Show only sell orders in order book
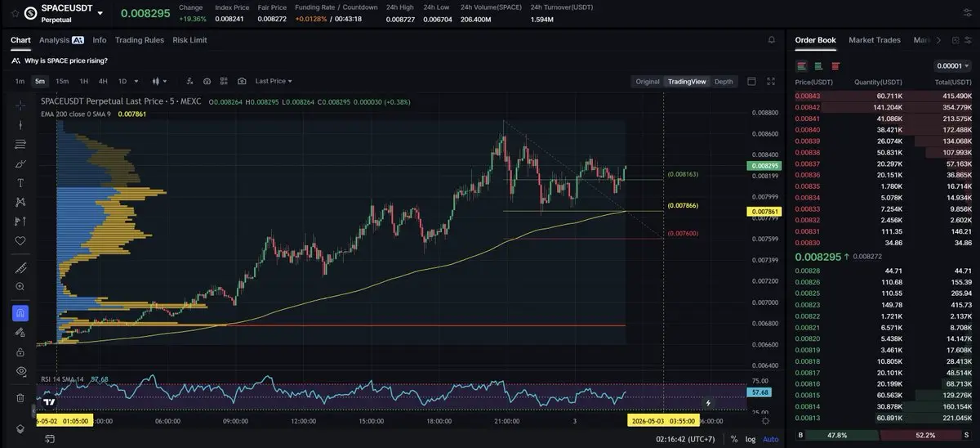 pyautogui.click(x=835, y=65)
